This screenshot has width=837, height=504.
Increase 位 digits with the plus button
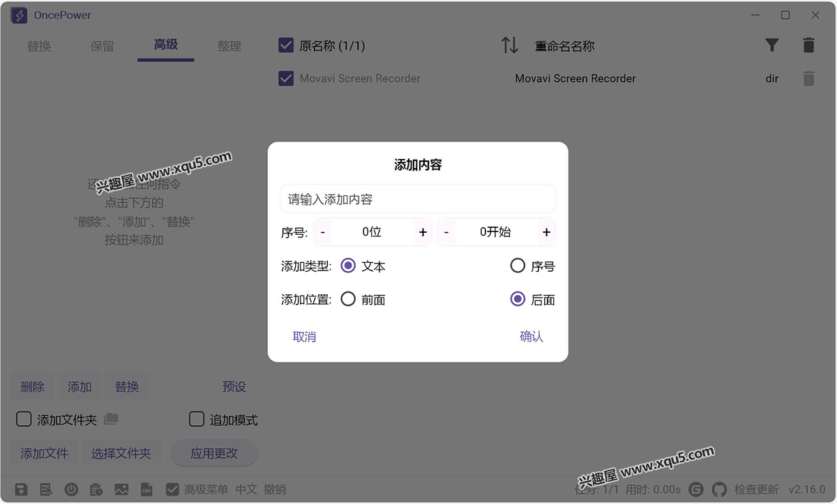coord(423,232)
